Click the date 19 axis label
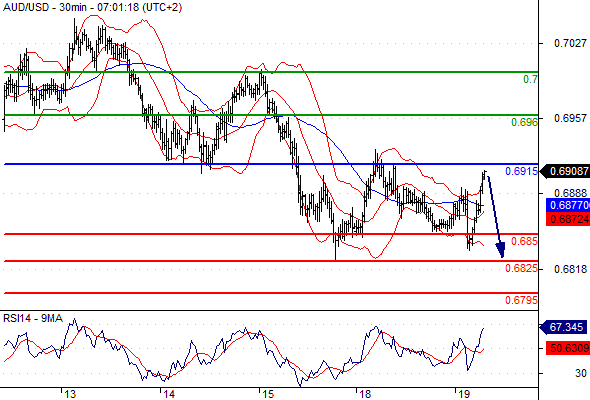 (464, 394)
